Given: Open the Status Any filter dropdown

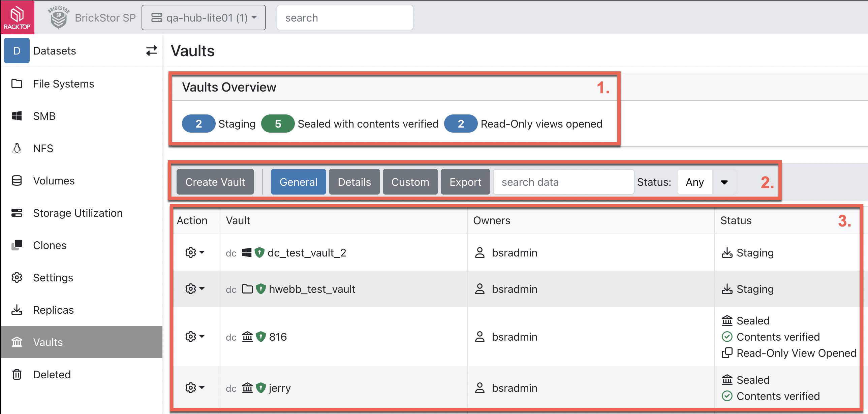Looking at the screenshot, I should (x=706, y=182).
